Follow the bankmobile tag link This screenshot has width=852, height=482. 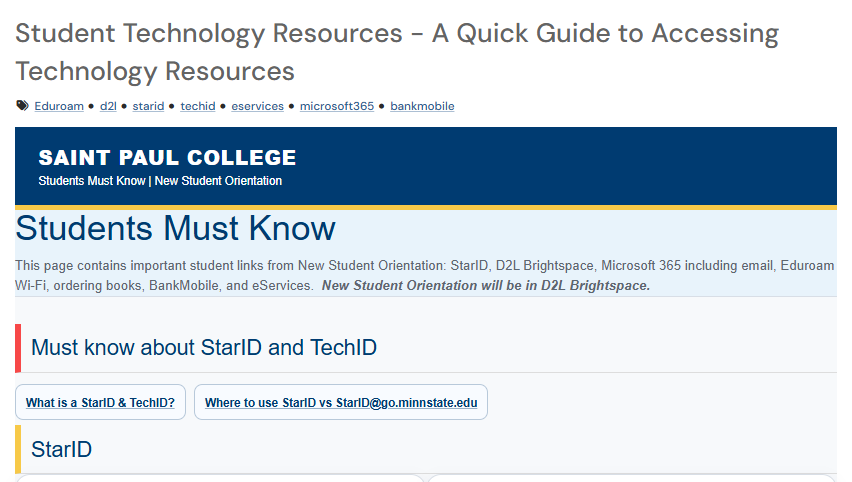point(422,106)
